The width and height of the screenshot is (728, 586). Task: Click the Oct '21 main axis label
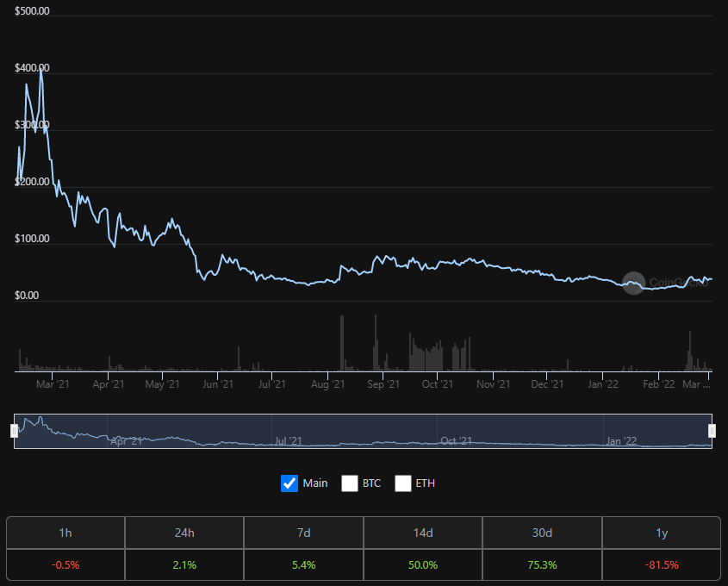(438, 384)
